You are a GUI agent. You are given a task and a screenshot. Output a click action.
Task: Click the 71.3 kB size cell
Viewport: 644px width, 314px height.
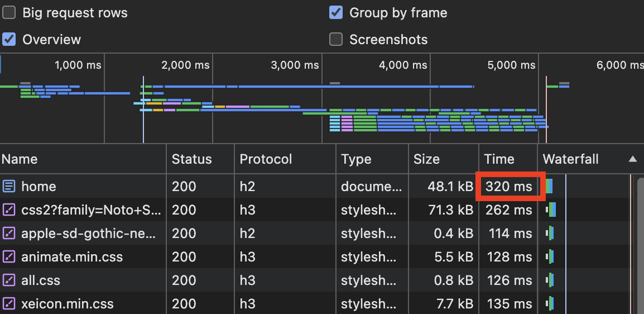click(x=451, y=210)
